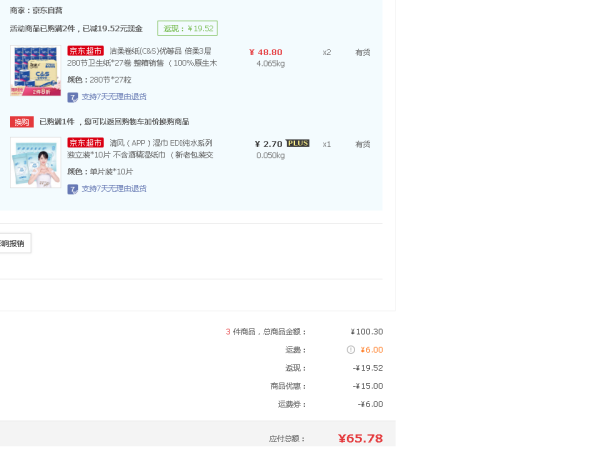The image size is (600, 450).
Task: Open the 清风湿巾 product title link
Action: (x=140, y=149)
